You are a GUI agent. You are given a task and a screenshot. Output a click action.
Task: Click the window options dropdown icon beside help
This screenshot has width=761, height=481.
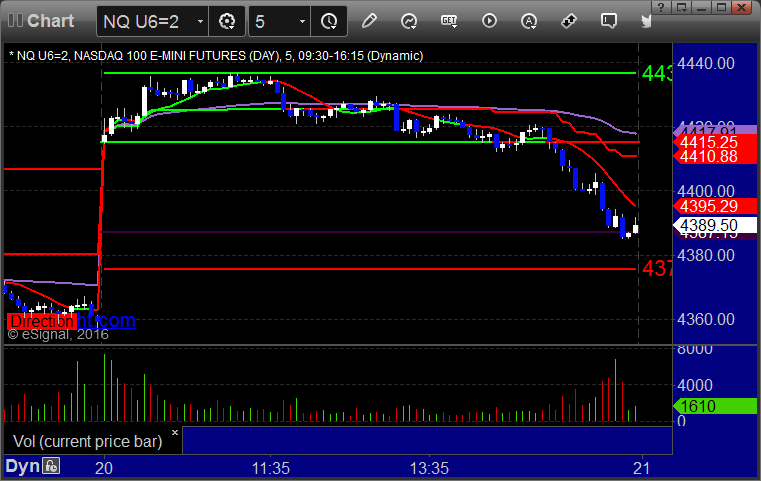681,7
